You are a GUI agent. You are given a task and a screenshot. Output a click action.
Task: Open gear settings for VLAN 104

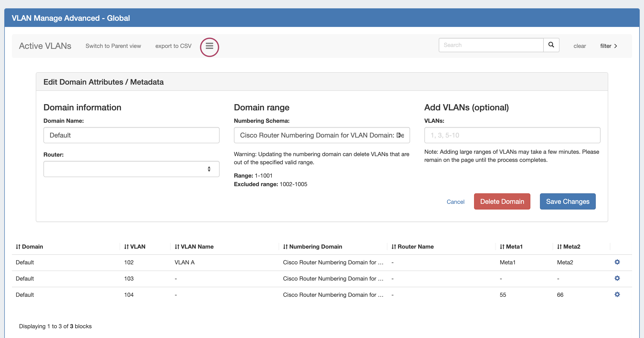(617, 294)
